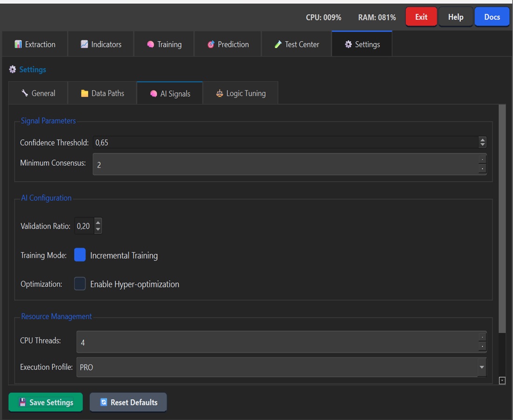Open the Logic Tuning tab
Viewport: 513px width, 420px height.
pyautogui.click(x=240, y=93)
